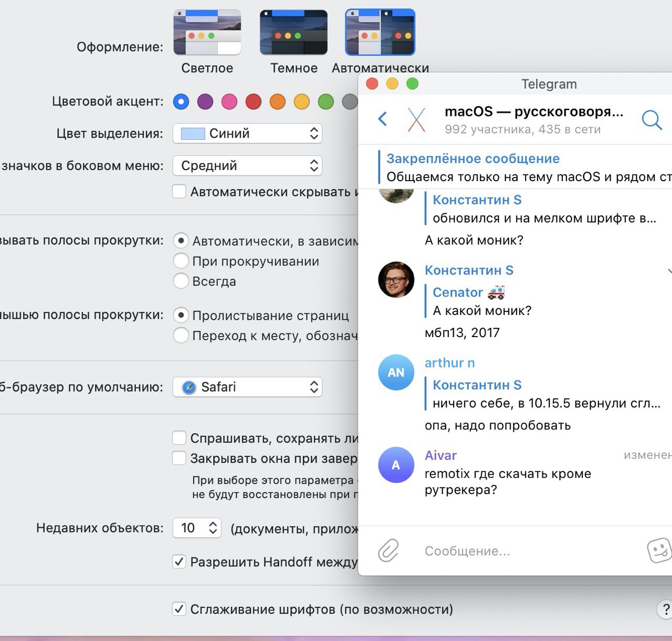Minimize the Telegram window
The width and height of the screenshot is (672, 641).
click(392, 83)
